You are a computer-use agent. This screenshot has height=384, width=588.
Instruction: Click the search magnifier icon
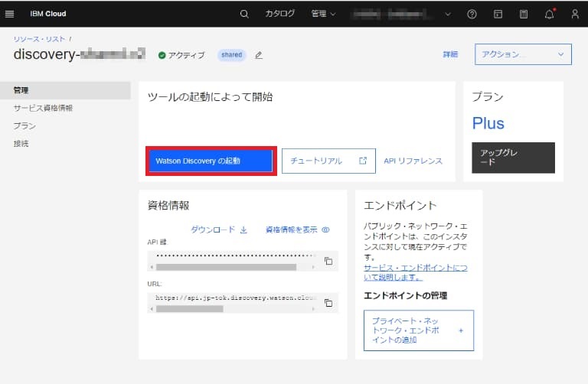coord(244,14)
